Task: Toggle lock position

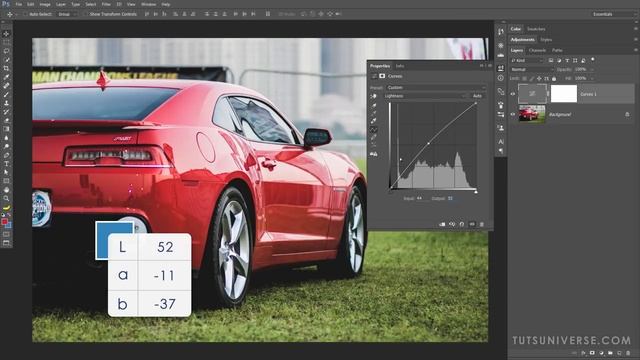Action: pos(539,78)
